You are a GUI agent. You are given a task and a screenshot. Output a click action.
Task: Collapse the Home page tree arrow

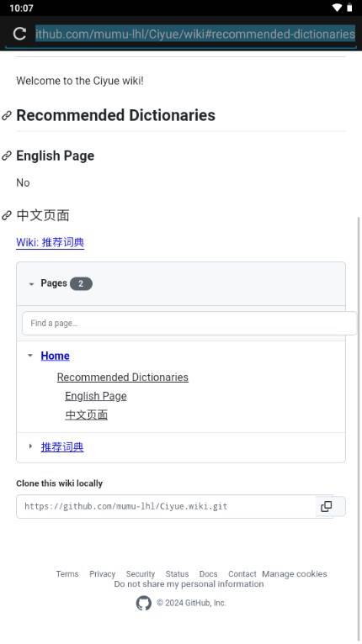pyautogui.click(x=30, y=356)
